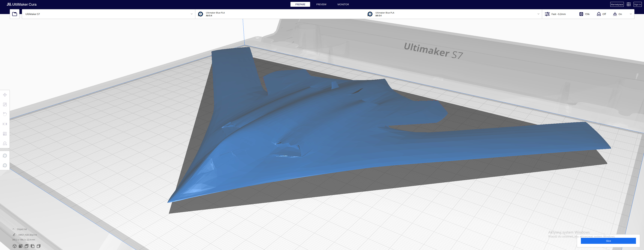Image resolution: width=644 pixels, height=250 pixels.
Task: Switch to the PREVIEW tab
Action: point(321,4)
